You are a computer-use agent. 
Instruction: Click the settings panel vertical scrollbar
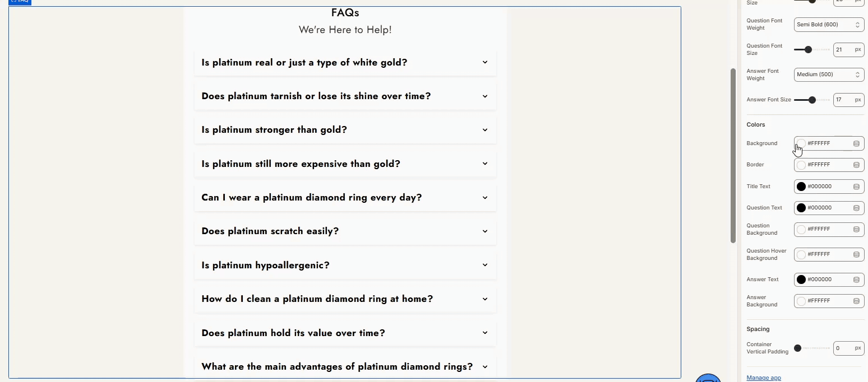(733, 156)
